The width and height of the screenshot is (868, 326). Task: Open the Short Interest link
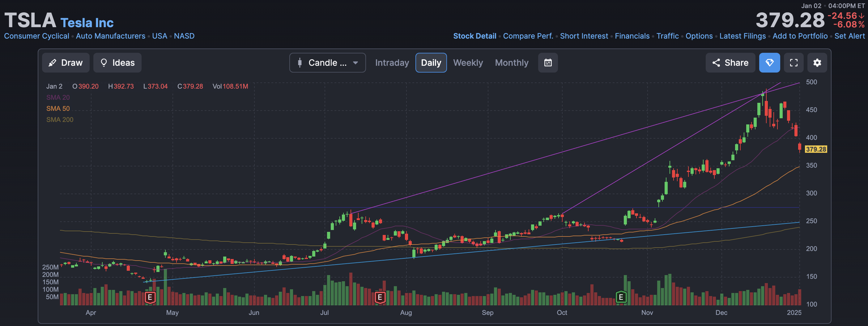(584, 36)
